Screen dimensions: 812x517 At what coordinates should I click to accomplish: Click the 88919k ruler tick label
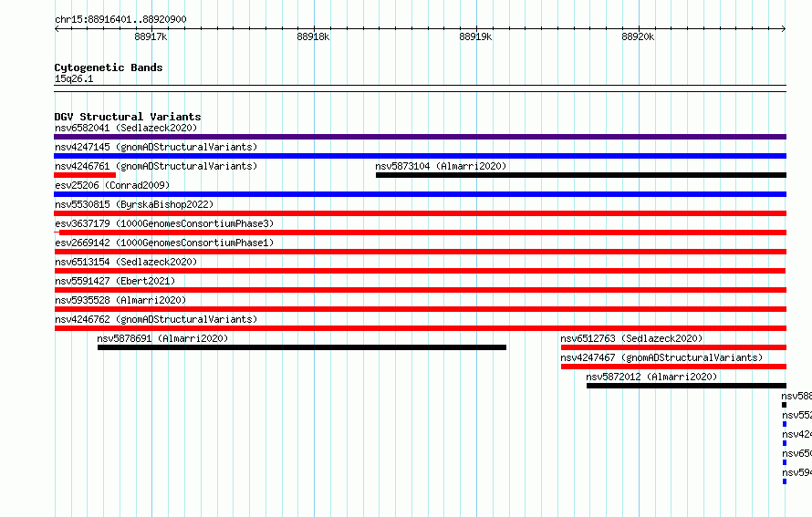[x=475, y=36]
